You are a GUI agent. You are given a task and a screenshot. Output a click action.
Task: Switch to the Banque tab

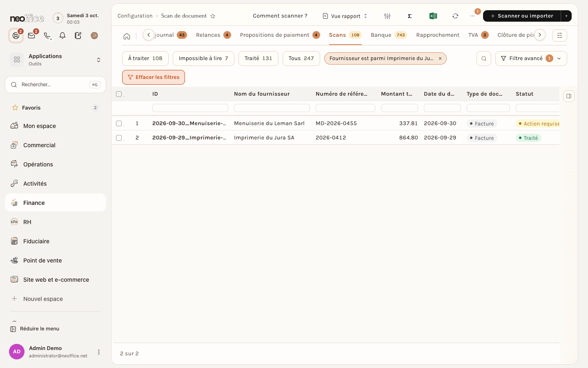[x=388, y=35]
